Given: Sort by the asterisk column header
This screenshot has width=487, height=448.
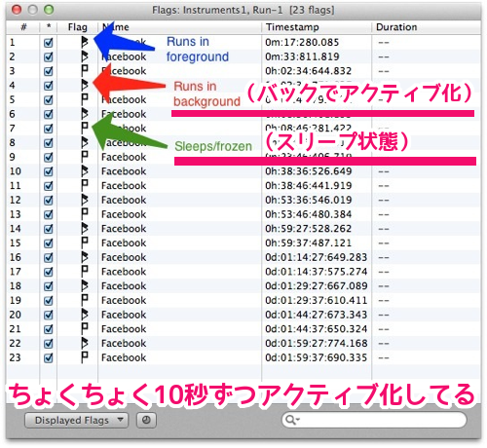Looking at the screenshot, I should pos(49,27).
